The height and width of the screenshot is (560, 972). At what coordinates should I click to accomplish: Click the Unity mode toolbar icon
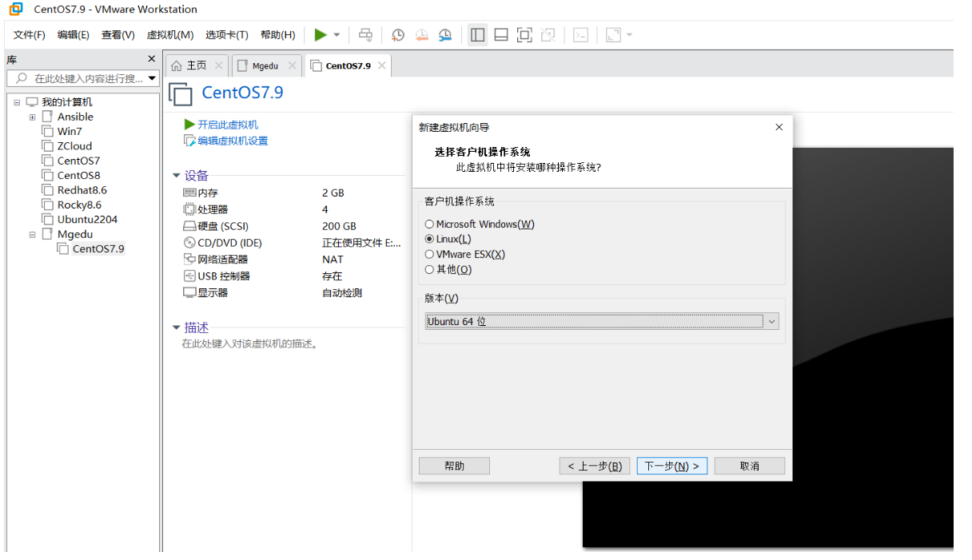[x=548, y=34]
